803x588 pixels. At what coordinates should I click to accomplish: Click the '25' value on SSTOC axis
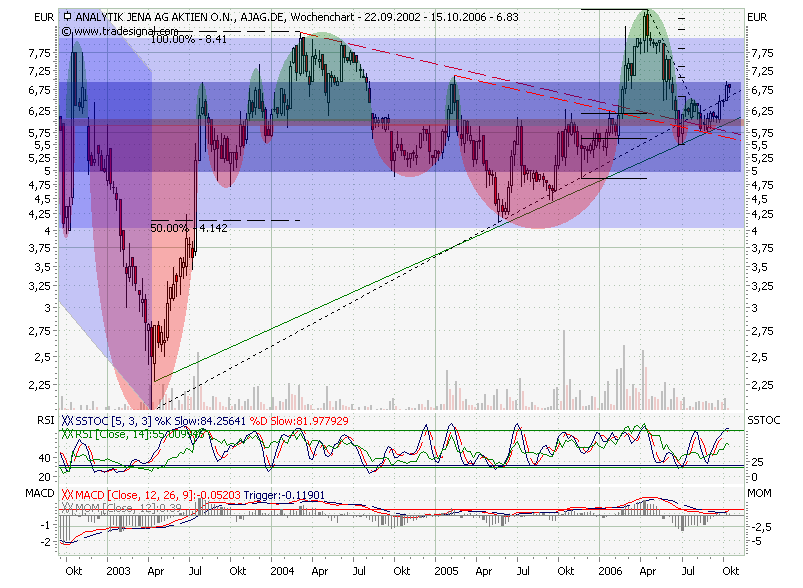click(x=757, y=462)
